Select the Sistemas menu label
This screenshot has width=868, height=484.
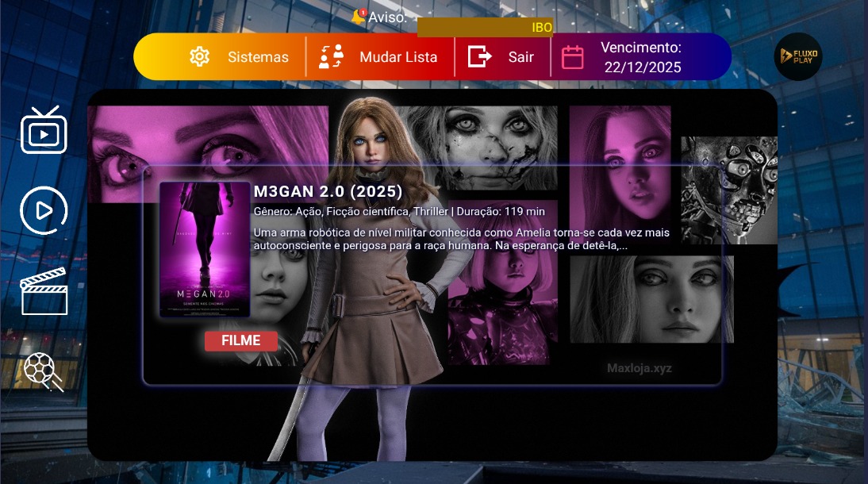[x=258, y=57]
